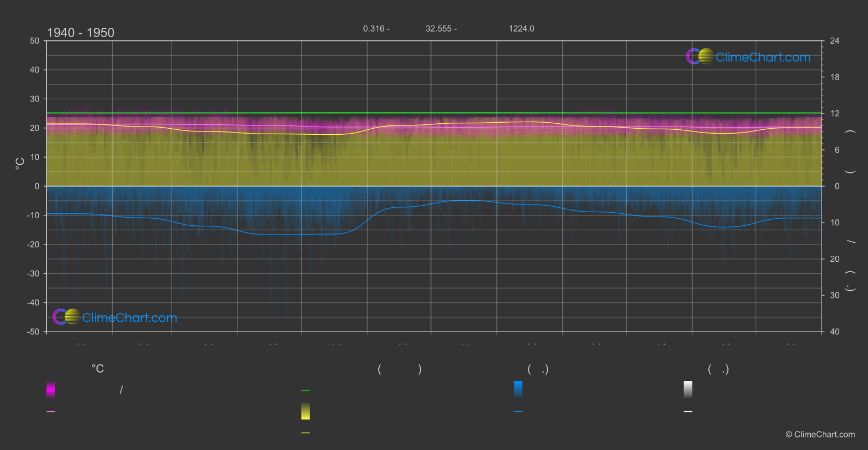Click the ClimeChart.com logo at bottom left

coord(115,317)
